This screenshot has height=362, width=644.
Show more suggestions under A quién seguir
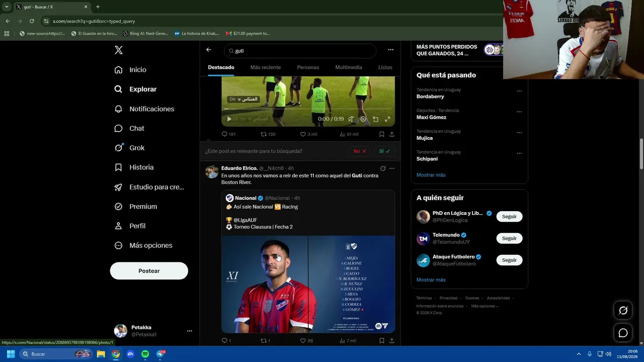(431, 280)
